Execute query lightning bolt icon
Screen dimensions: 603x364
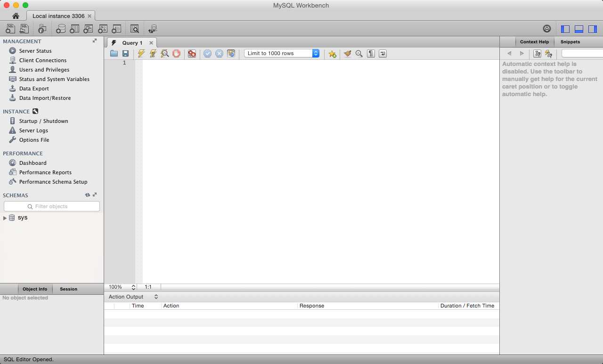point(141,54)
